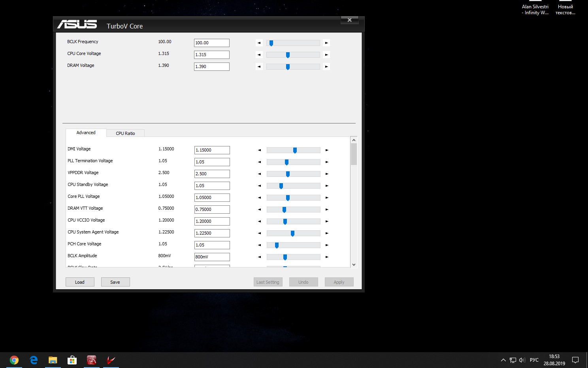Increase CPU Standby Voltage with right arrow

pos(327,186)
